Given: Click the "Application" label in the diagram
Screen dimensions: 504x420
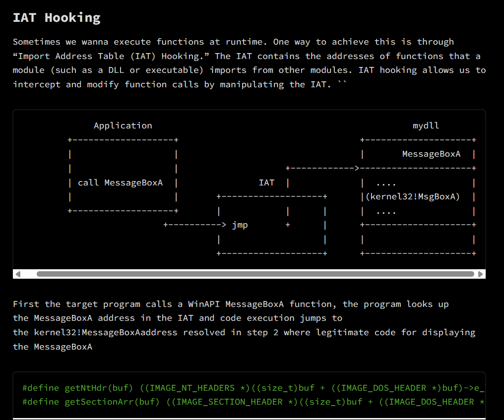Looking at the screenshot, I should point(123,125).
